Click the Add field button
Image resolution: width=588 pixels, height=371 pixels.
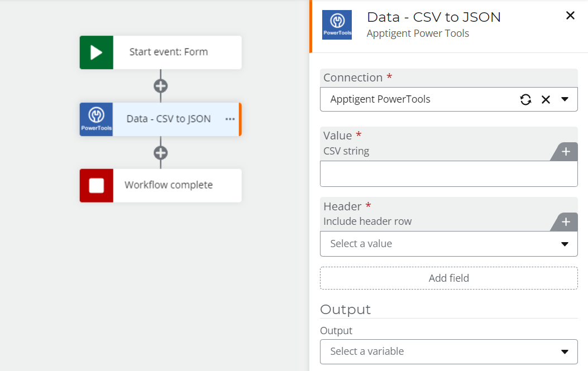pos(448,278)
